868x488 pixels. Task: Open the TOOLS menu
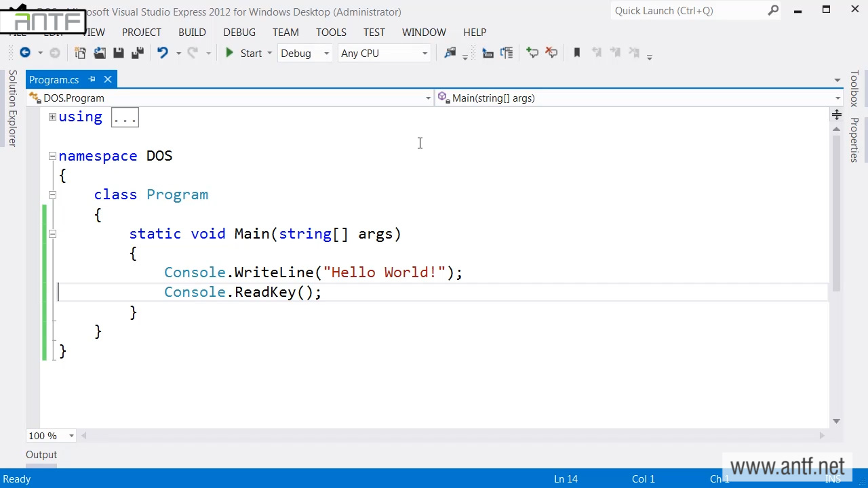(331, 32)
